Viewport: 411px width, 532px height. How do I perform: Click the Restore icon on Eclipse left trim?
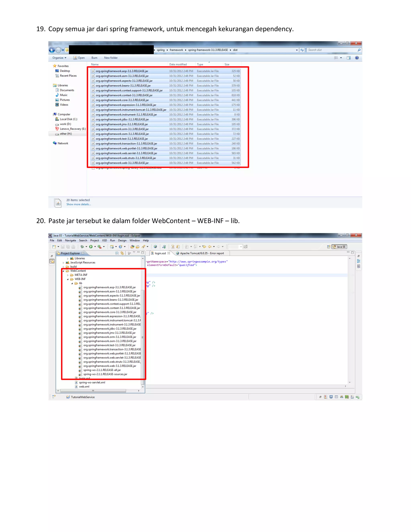click(x=52, y=256)
